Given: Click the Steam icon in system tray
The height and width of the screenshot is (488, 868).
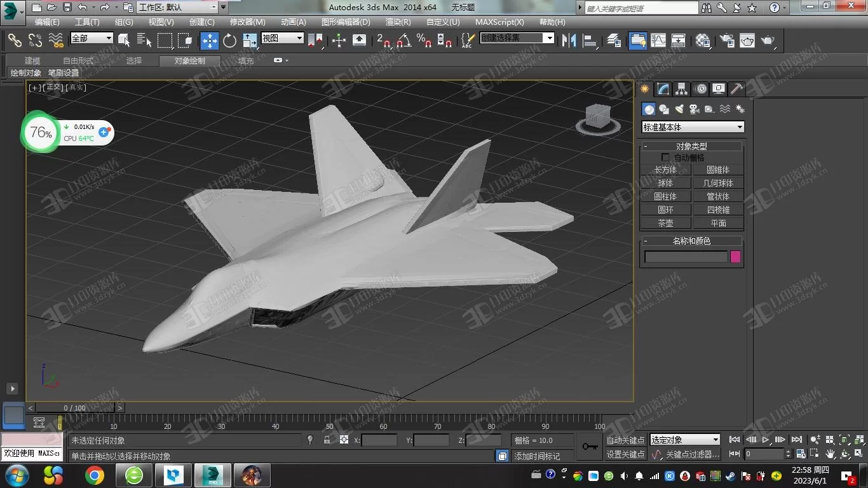Looking at the screenshot, I should (x=730, y=475).
